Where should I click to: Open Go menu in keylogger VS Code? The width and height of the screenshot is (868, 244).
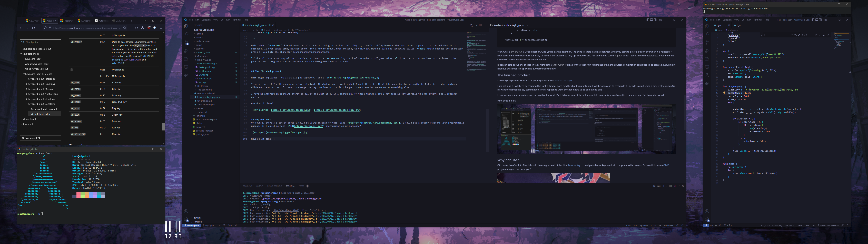tap(743, 20)
